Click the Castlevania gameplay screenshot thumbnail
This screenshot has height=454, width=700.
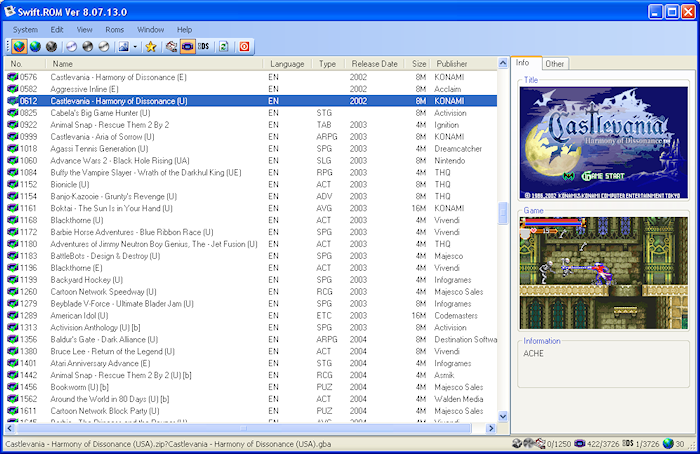point(604,273)
